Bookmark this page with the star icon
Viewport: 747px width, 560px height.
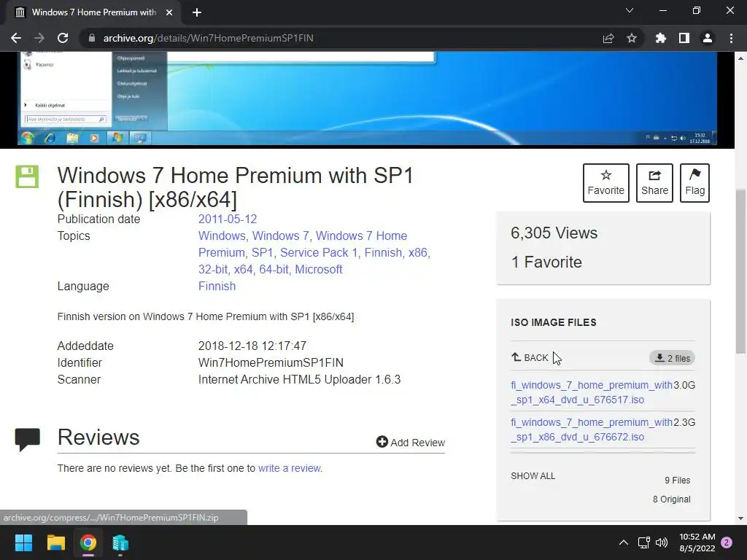coord(632,38)
